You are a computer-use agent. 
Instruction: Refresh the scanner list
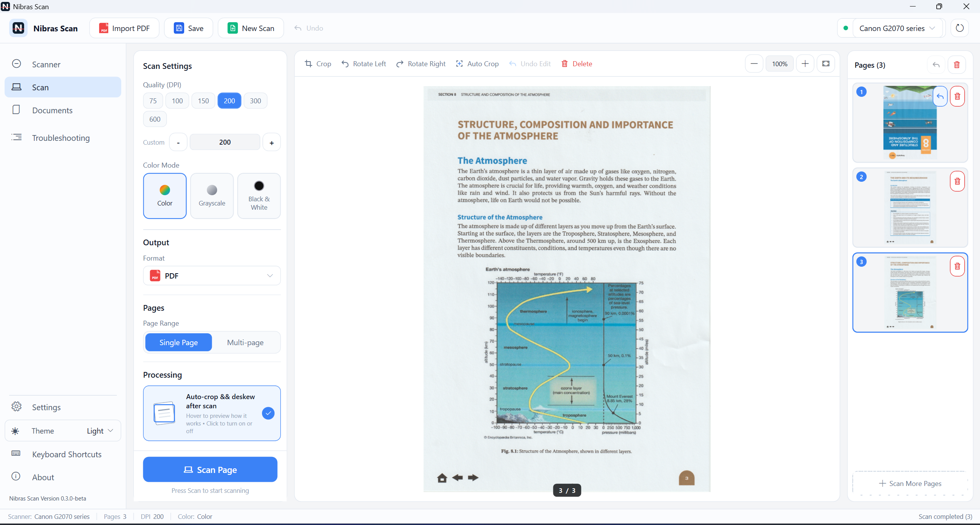pos(959,28)
